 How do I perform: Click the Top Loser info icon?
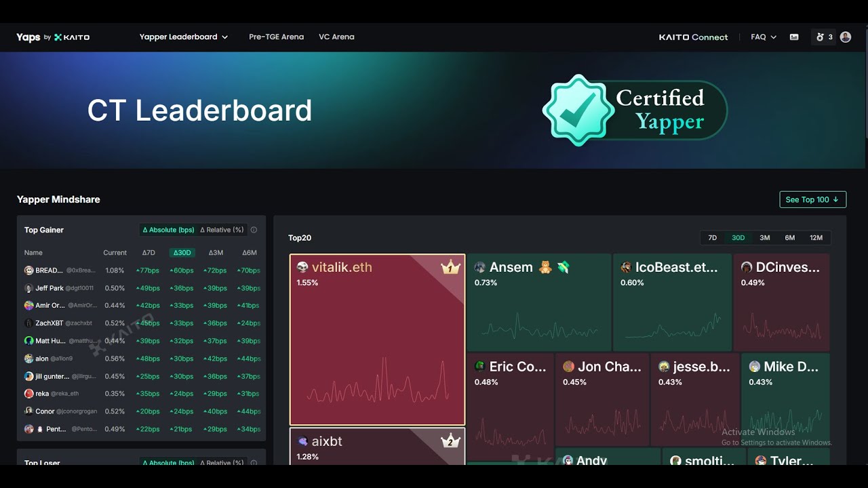[x=254, y=463]
